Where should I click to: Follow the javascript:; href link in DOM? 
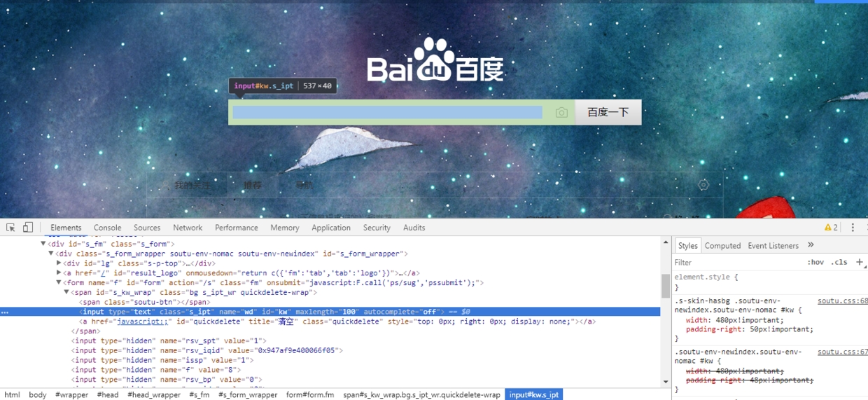click(x=143, y=322)
